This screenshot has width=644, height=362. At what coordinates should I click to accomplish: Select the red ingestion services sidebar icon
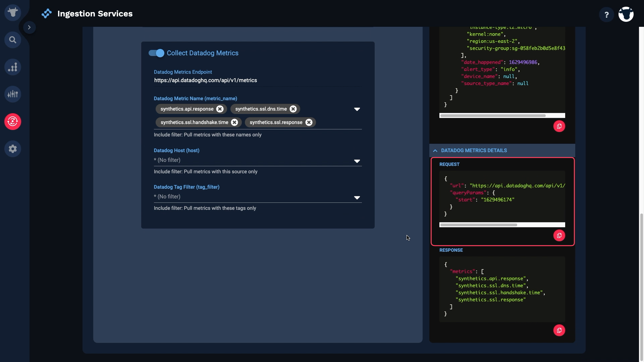pos(13,121)
